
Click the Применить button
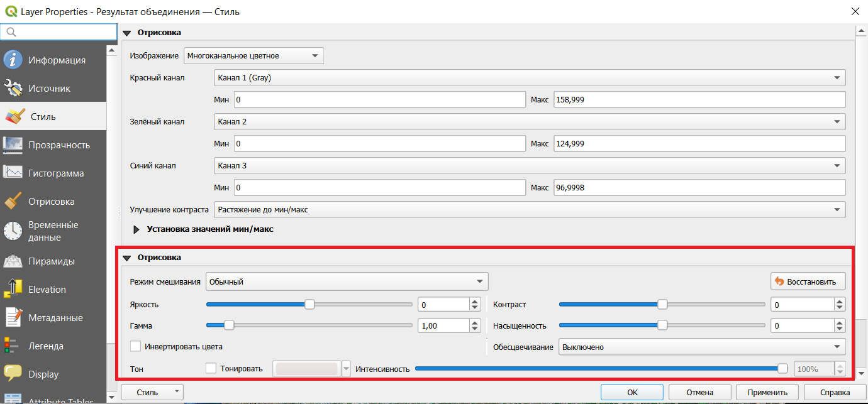767,392
